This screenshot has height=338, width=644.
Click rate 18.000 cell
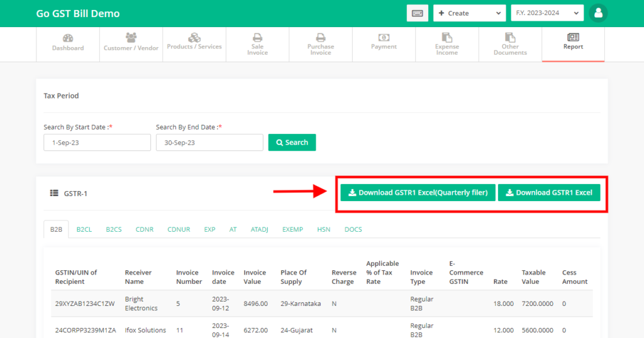tap(503, 303)
